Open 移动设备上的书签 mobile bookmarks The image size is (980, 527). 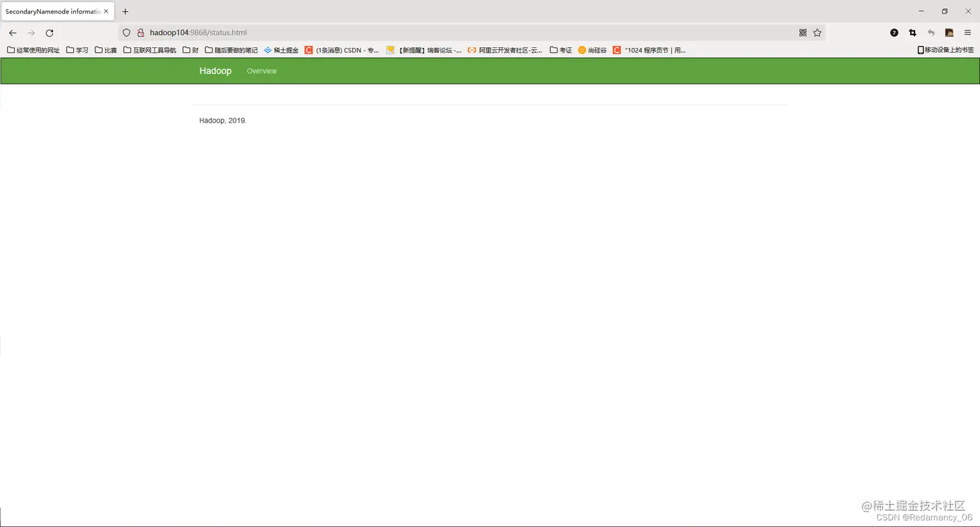click(946, 50)
